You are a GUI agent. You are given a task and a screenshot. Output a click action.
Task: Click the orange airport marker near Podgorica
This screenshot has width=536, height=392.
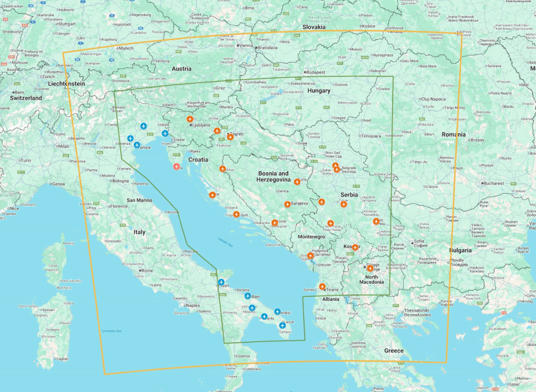310,255
